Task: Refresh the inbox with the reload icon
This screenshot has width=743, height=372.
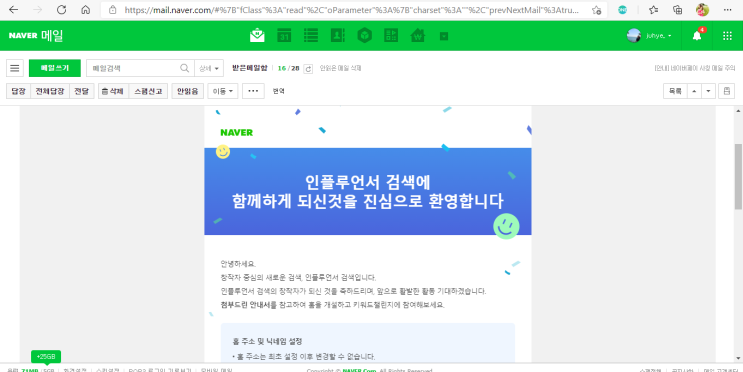Action: [308, 69]
